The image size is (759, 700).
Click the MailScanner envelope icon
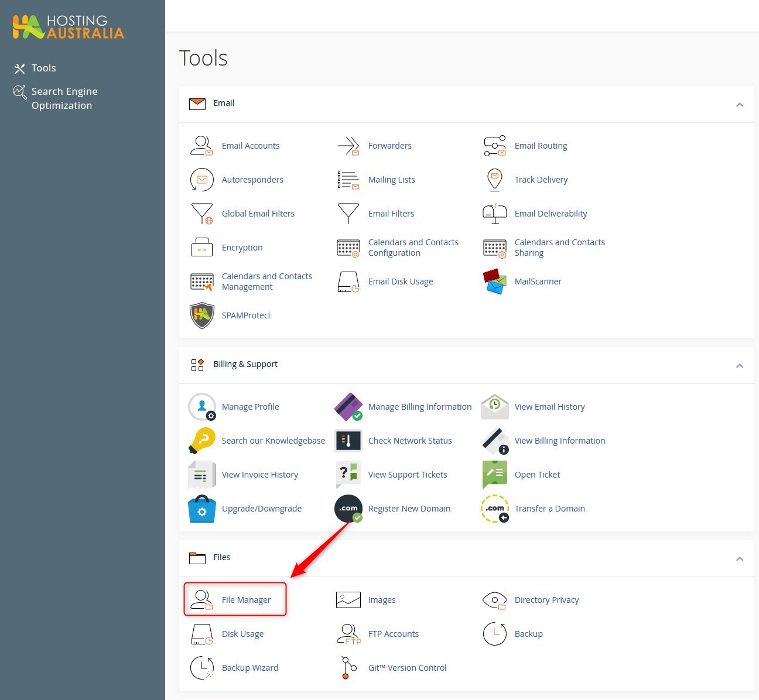(494, 282)
